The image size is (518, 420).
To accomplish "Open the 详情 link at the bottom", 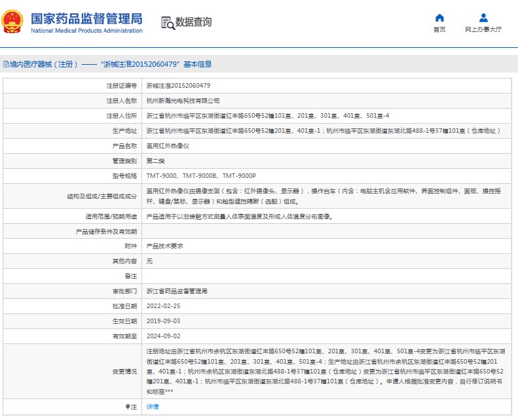I will (x=152, y=407).
